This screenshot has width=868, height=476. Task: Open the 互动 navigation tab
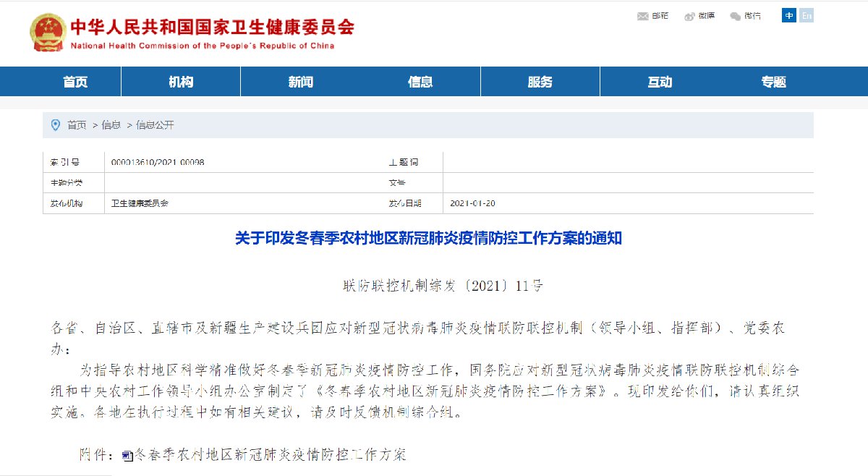pyautogui.click(x=660, y=82)
